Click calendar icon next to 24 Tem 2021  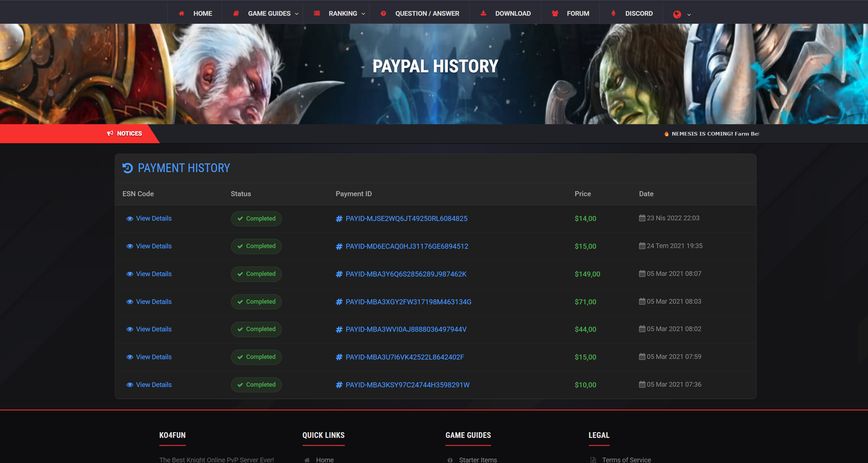tap(642, 246)
